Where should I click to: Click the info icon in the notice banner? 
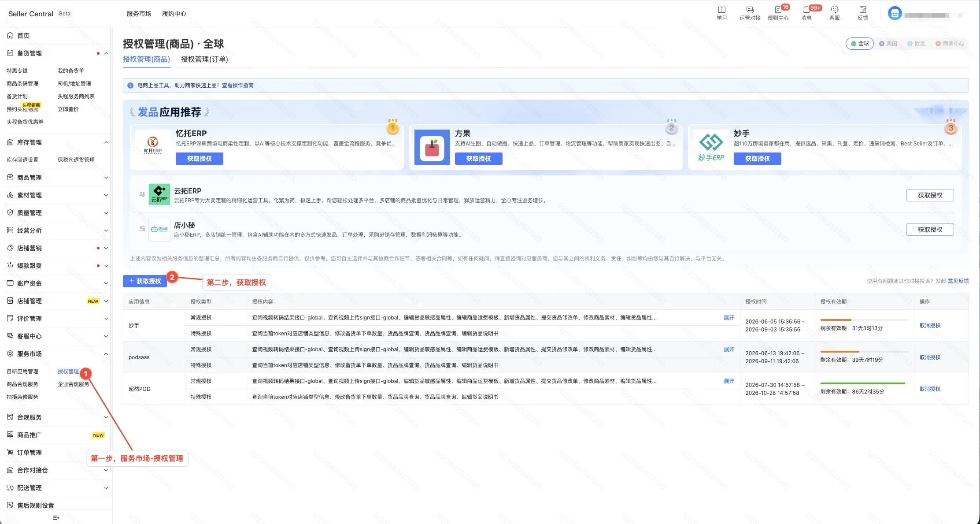pos(130,85)
